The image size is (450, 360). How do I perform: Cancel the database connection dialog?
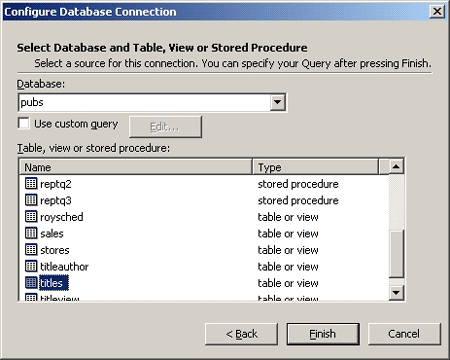tap(404, 334)
